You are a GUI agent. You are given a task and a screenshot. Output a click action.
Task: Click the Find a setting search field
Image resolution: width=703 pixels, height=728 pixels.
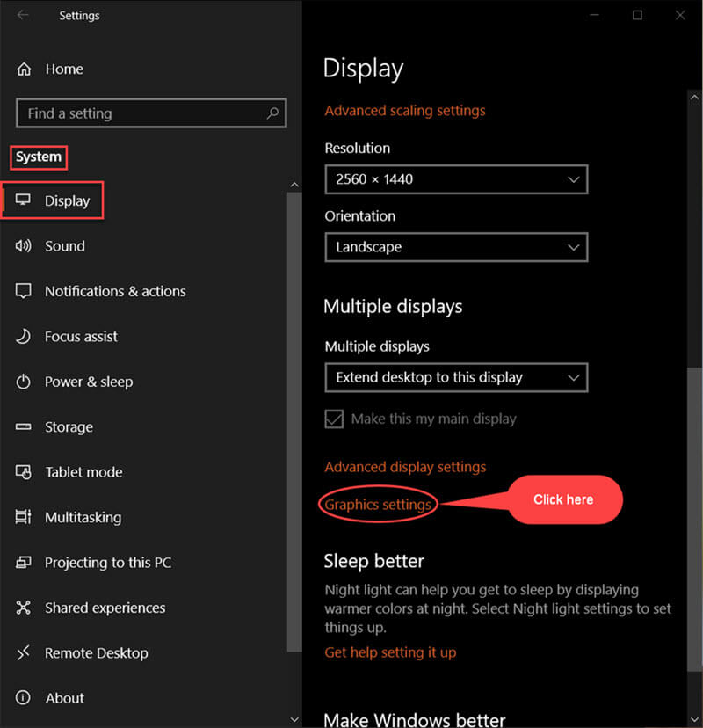[151, 113]
